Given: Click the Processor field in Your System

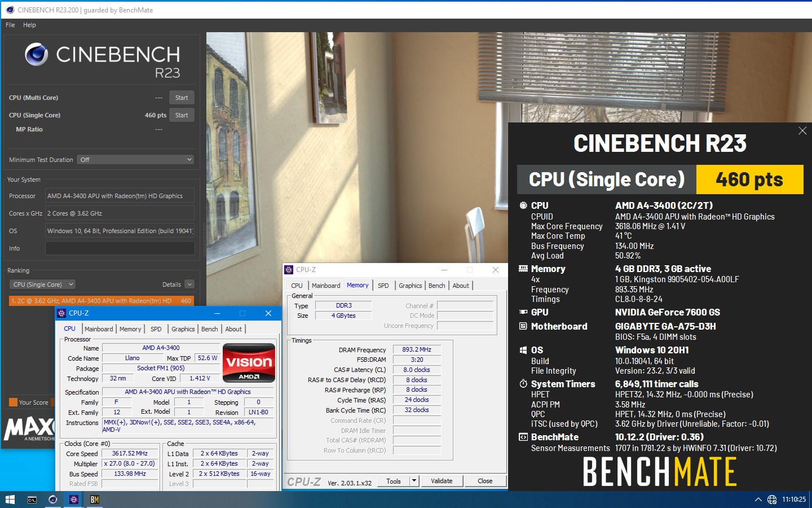Looking at the screenshot, I should coord(120,196).
